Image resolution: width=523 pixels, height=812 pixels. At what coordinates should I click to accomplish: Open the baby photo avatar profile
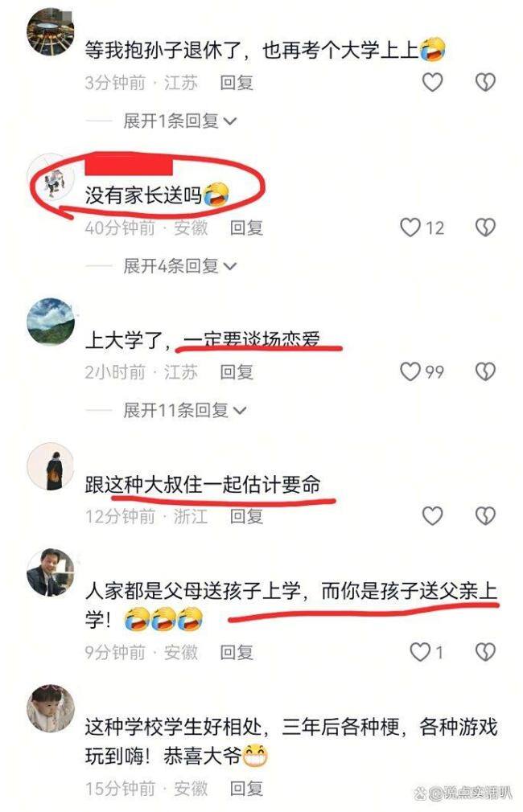tap(50, 708)
